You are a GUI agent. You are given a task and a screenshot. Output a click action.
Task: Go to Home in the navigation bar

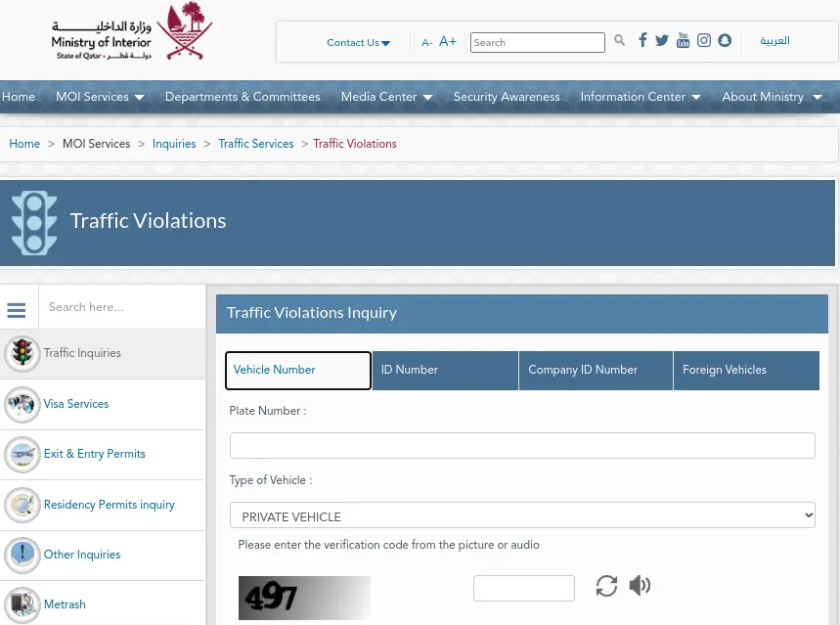pos(19,97)
